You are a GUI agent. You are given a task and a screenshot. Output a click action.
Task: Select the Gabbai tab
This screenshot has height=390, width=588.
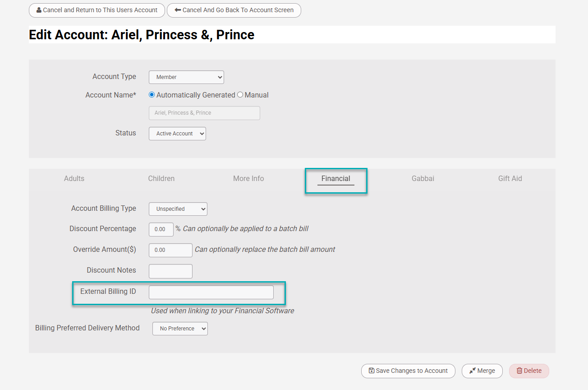[x=423, y=178]
